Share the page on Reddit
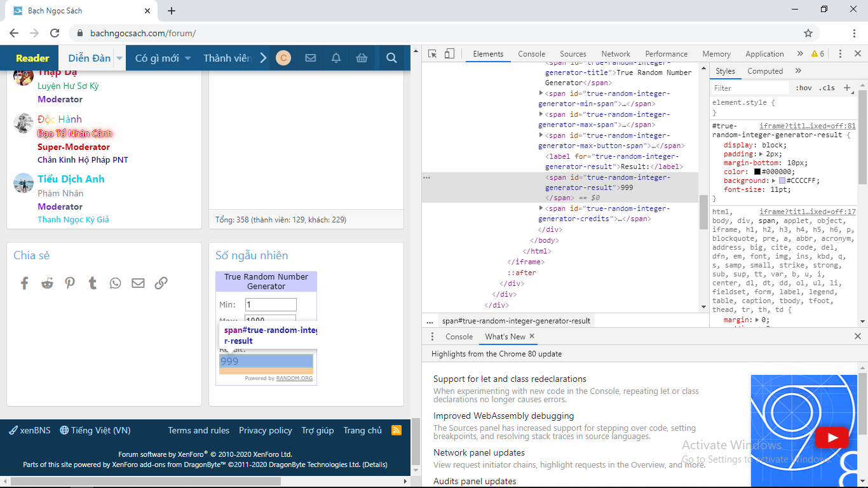Image resolution: width=868 pixels, height=488 pixels. coord(48,283)
